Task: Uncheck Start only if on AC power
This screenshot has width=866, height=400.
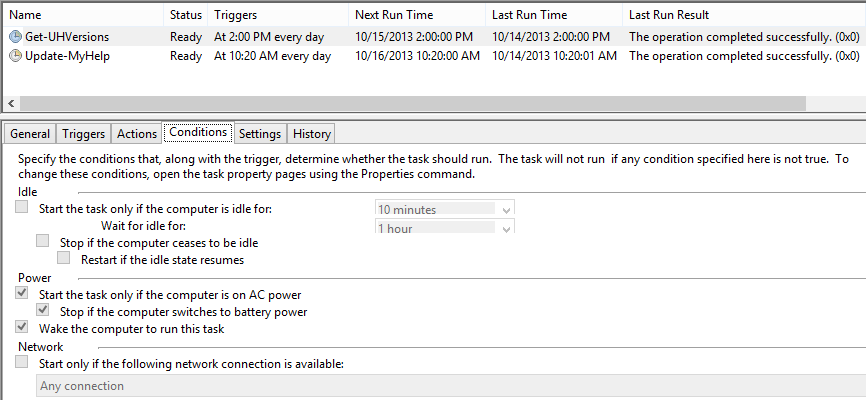Action: coord(22,293)
